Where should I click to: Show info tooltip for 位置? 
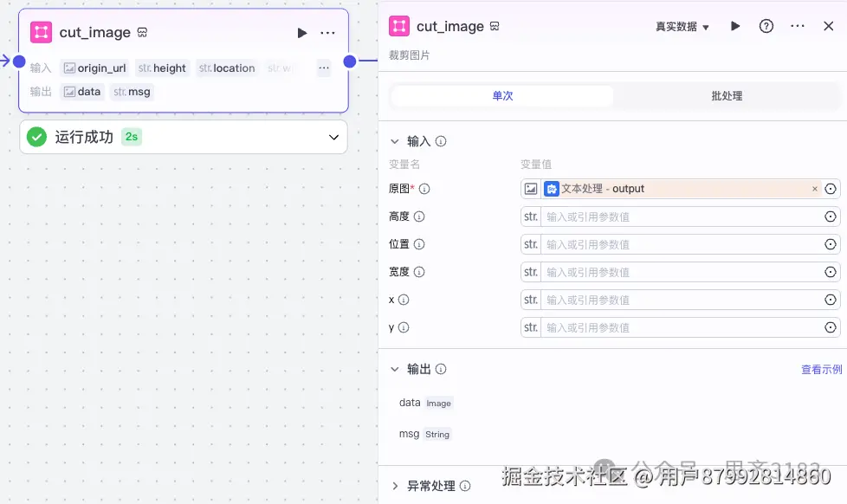click(419, 244)
